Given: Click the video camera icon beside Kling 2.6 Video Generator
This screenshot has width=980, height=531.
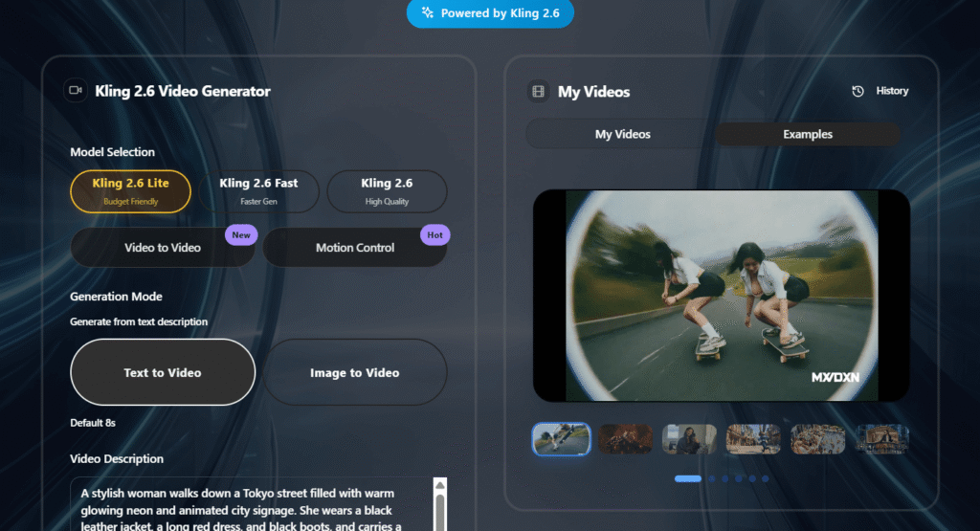Looking at the screenshot, I should point(76,90).
